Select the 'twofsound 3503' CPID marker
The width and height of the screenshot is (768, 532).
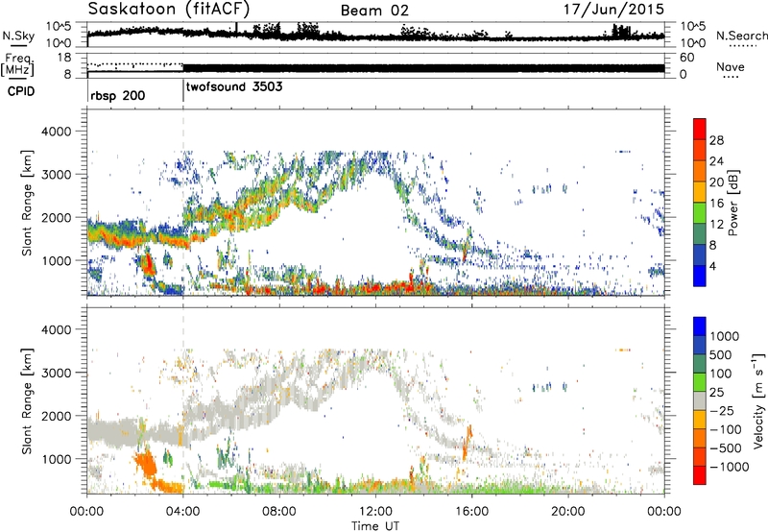(x=234, y=86)
